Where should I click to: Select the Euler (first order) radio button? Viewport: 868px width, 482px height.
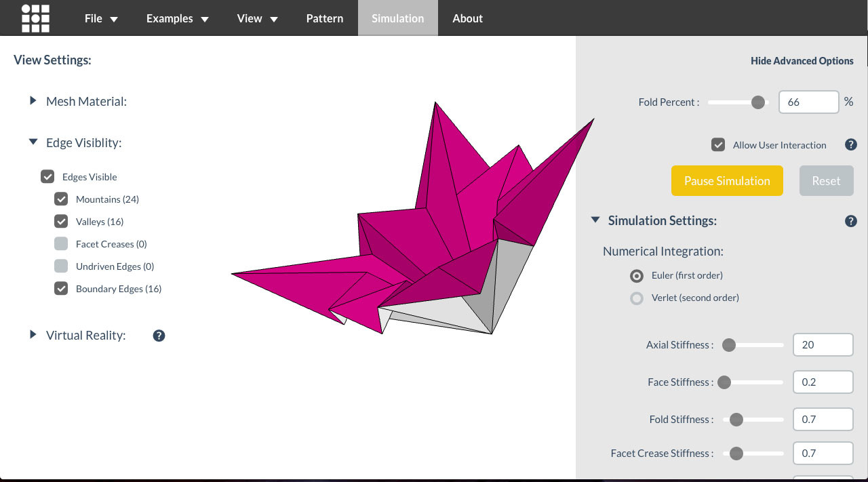click(636, 276)
